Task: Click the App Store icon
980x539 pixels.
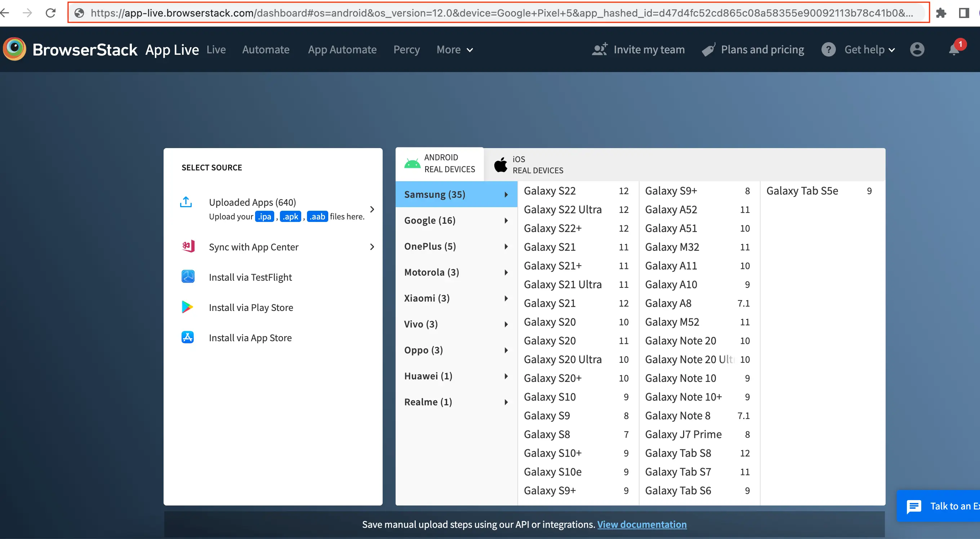Action: [x=188, y=337]
